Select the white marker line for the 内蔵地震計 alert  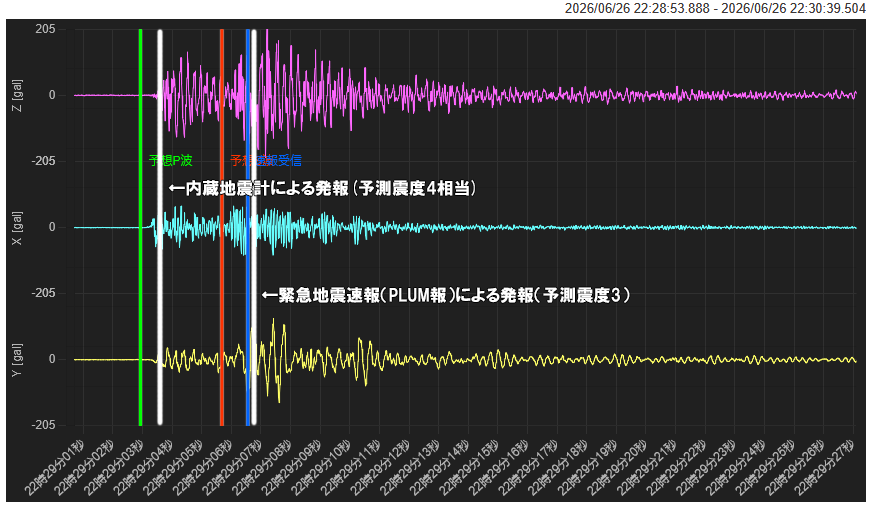(160, 227)
